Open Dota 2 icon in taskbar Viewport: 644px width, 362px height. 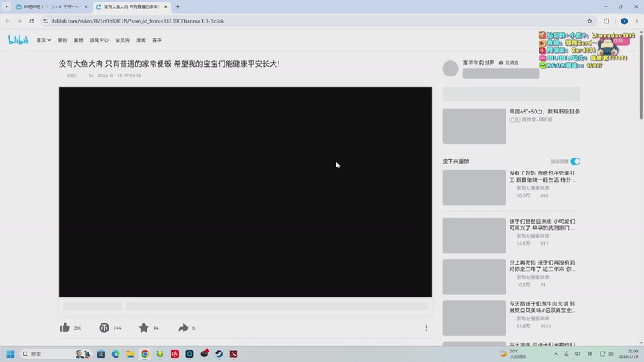[x=233, y=354]
